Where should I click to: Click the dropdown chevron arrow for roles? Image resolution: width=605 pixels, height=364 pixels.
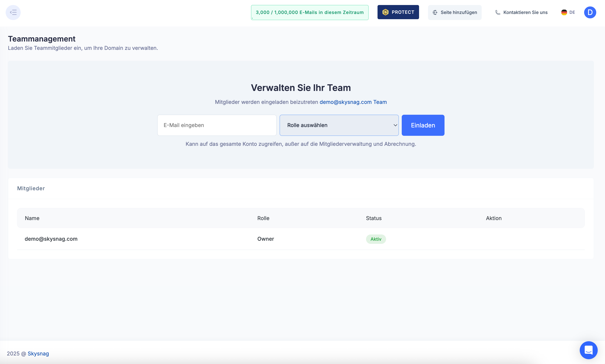[395, 125]
